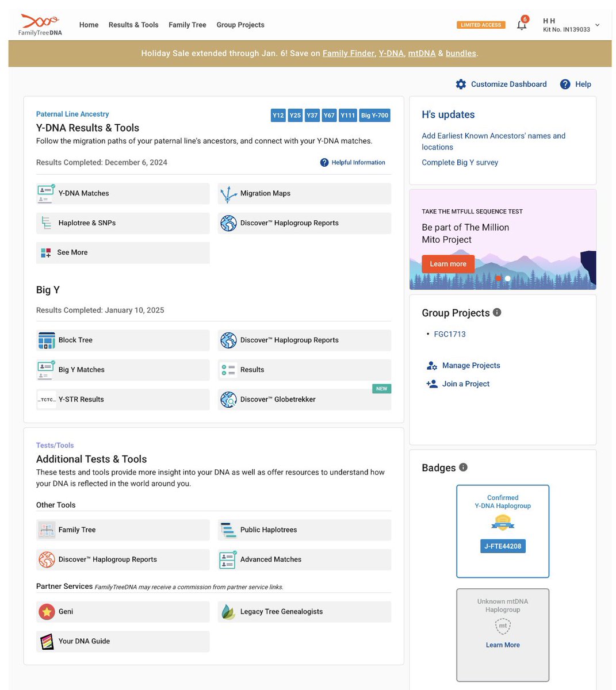This screenshot has height=690, width=616.
Task: Select the Y111 marker tab
Action: click(348, 115)
